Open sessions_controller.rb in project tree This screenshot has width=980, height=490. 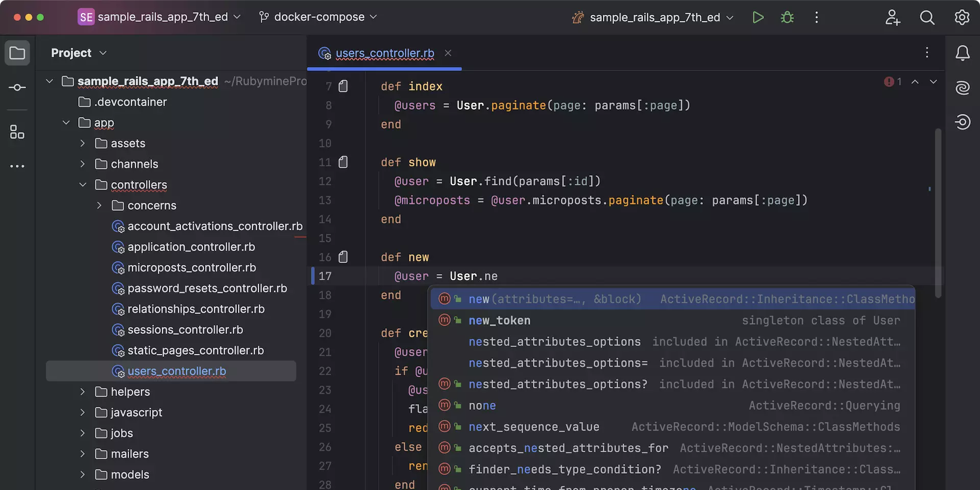pos(185,330)
